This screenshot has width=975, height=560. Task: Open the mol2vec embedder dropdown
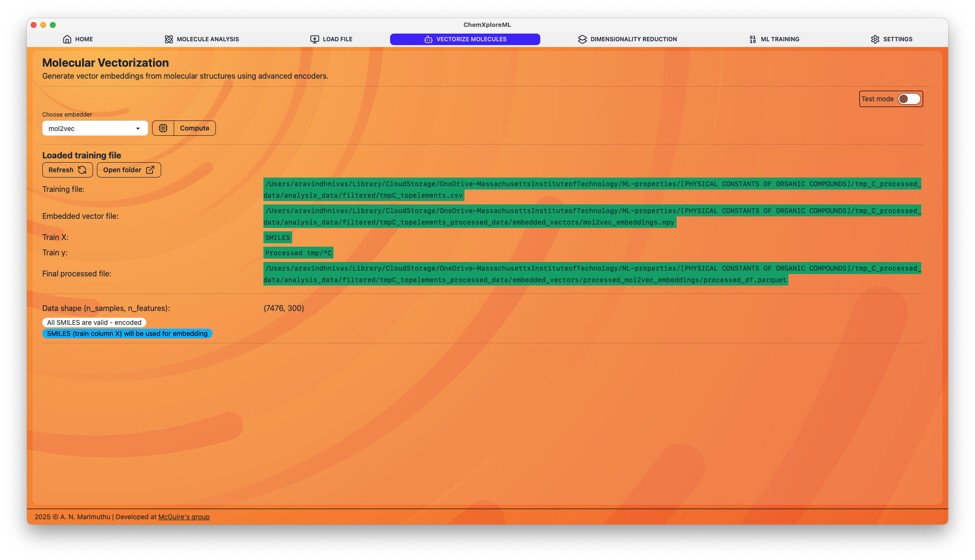[x=95, y=129]
